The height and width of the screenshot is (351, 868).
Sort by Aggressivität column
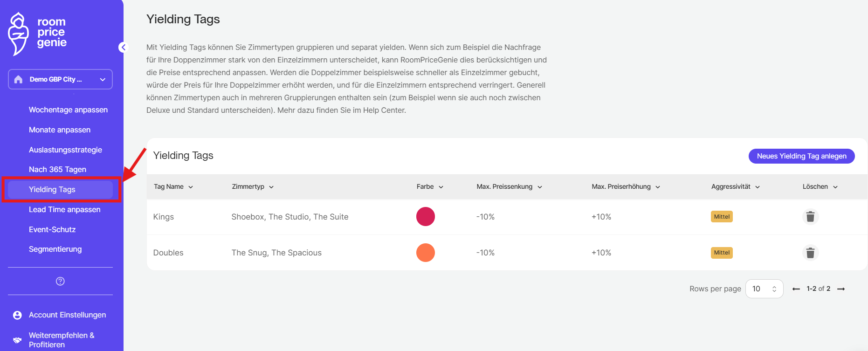point(735,187)
